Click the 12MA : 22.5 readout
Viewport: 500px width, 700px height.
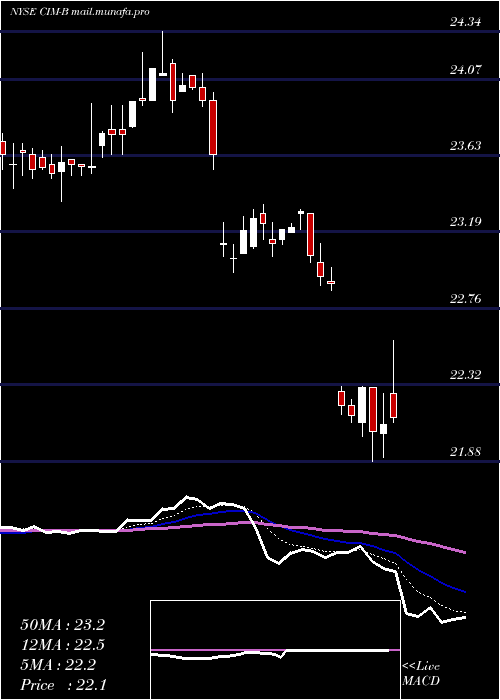coord(62,645)
